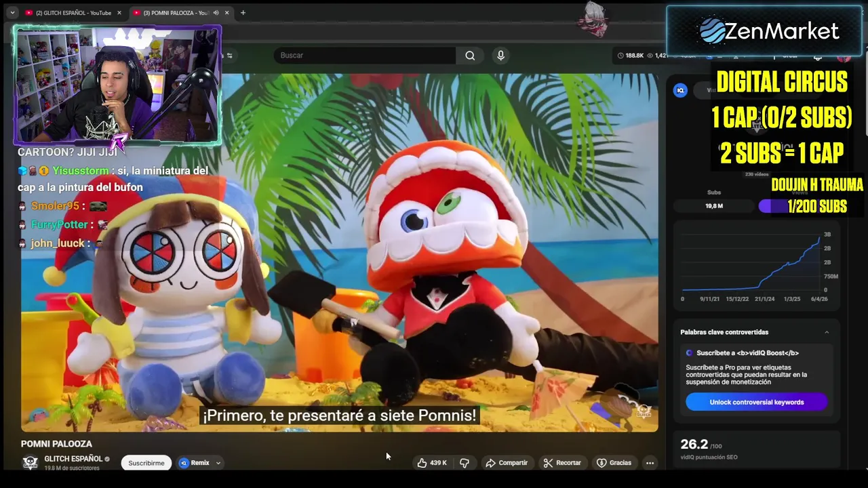Image resolution: width=868 pixels, height=488 pixels.
Task: Click the Spanish subtitle caption text
Action: point(339,415)
